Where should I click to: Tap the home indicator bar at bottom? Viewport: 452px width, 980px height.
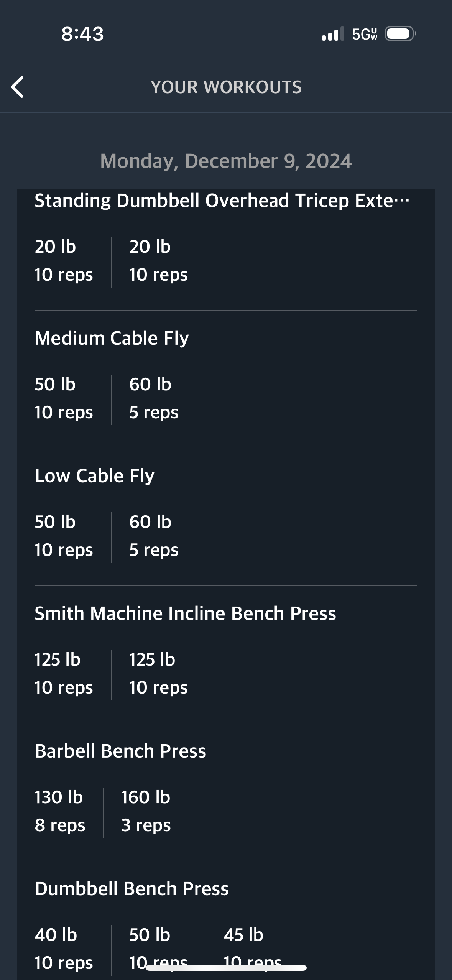pos(226,968)
